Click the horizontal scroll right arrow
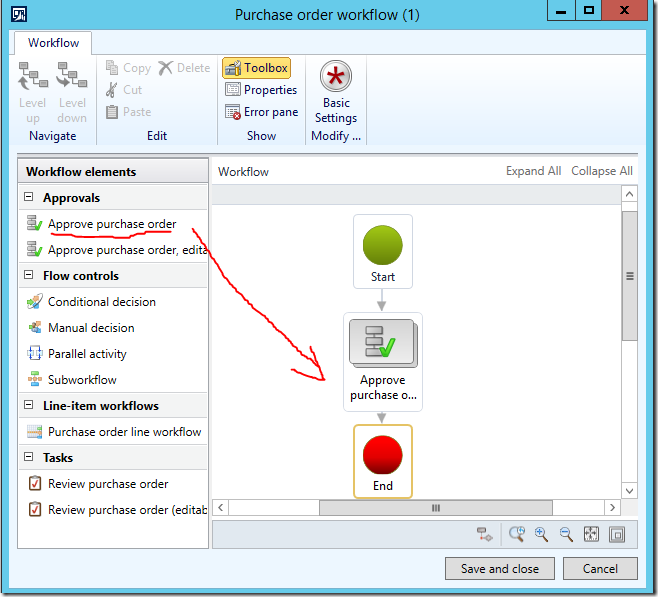Viewport: 658px width, 597px height. (x=612, y=508)
